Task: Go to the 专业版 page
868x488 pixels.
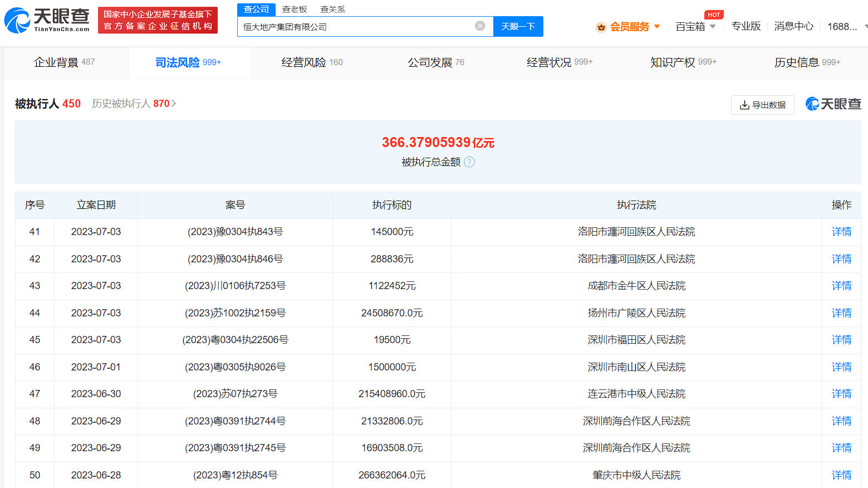Action: (746, 26)
